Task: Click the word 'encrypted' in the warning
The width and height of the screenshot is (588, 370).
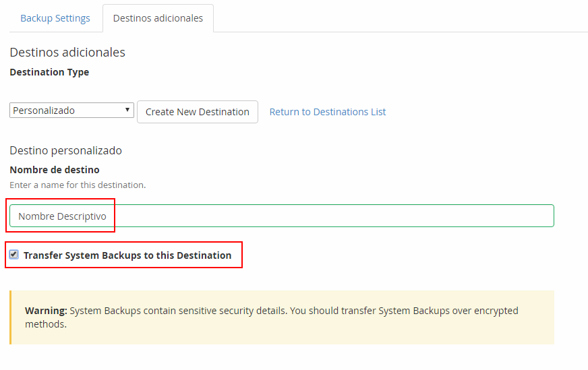Action: [x=496, y=311]
